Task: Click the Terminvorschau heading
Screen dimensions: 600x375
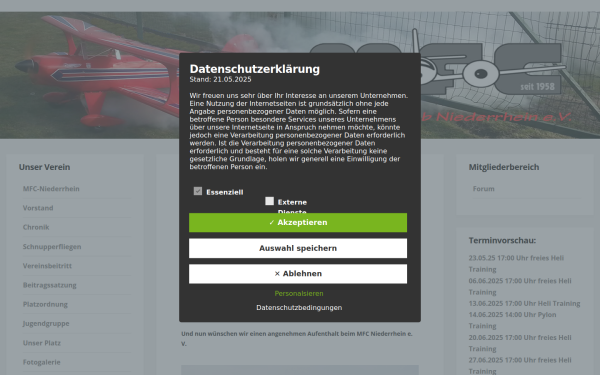Action: [x=502, y=240]
